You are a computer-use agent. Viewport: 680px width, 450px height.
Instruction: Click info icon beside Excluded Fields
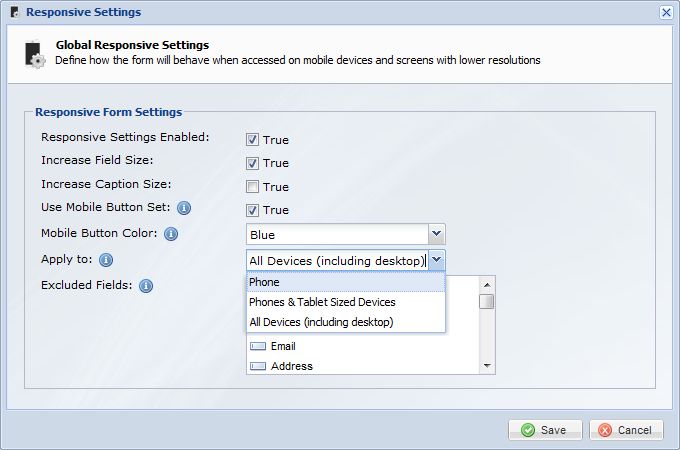tap(146, 286)
